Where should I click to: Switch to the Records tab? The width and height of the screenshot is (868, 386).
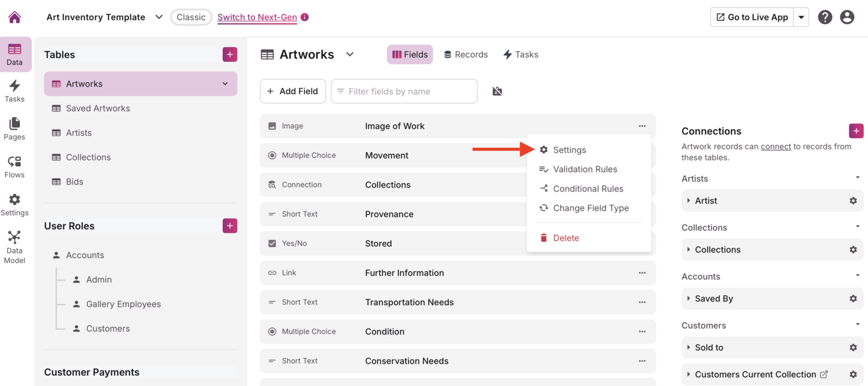pos(466,54)
